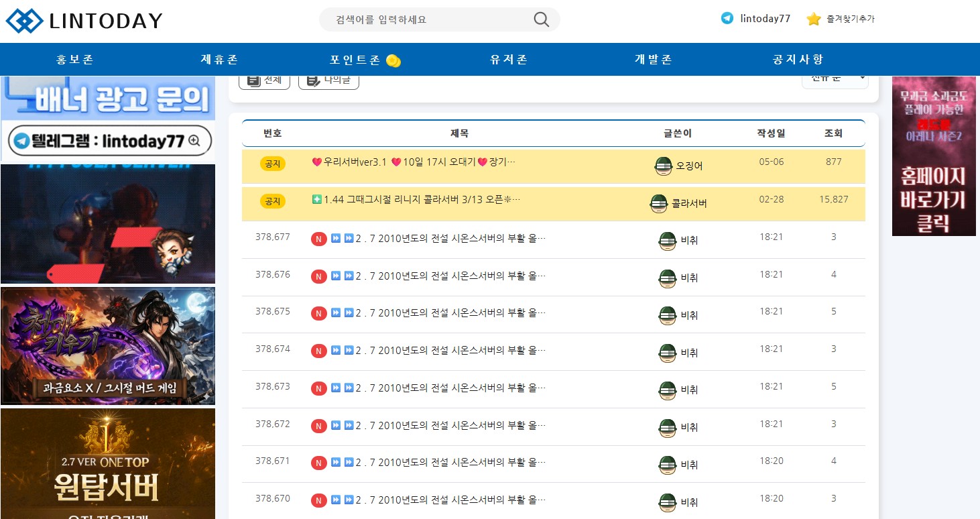Click 즐겨찾기추가 link
This screenshot has width=980, height=519.
click(851, 19)
